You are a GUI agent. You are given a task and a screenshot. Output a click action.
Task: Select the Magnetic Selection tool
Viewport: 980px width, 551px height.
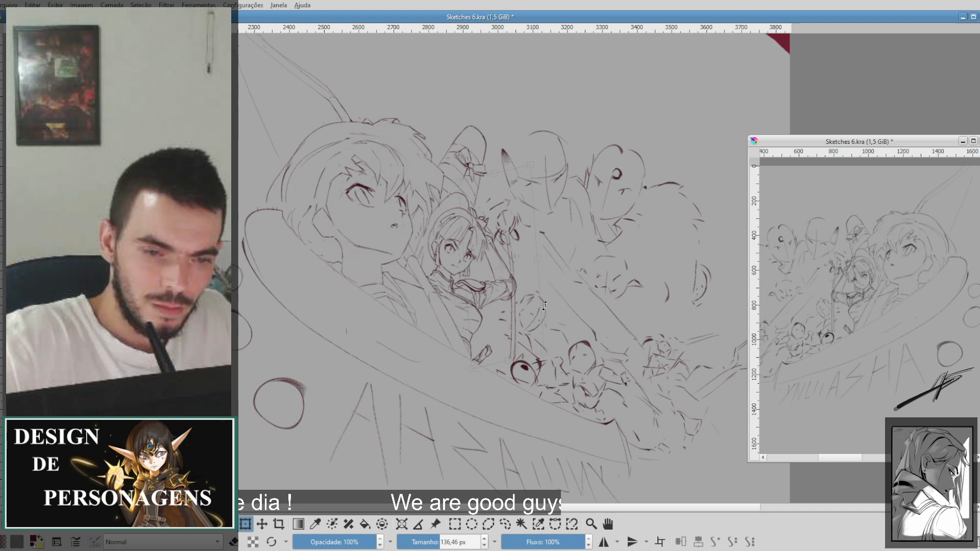(x=572, y=524)
